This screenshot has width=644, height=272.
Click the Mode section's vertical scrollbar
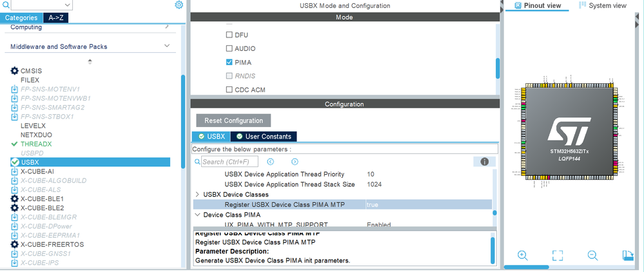(x=498, y=68)
